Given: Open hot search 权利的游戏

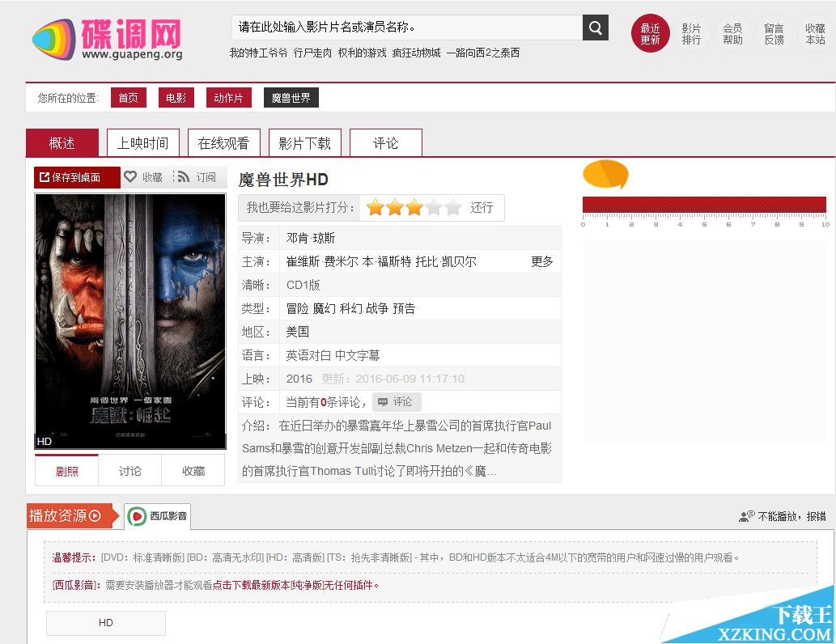Looking at the screenshot, I should point(362,53).
